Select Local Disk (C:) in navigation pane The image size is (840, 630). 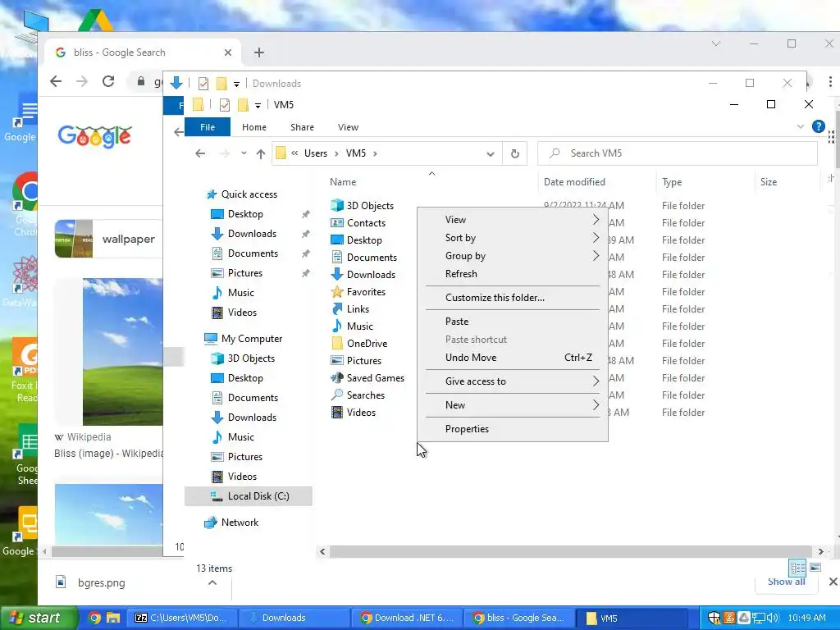tap(249, 496)
